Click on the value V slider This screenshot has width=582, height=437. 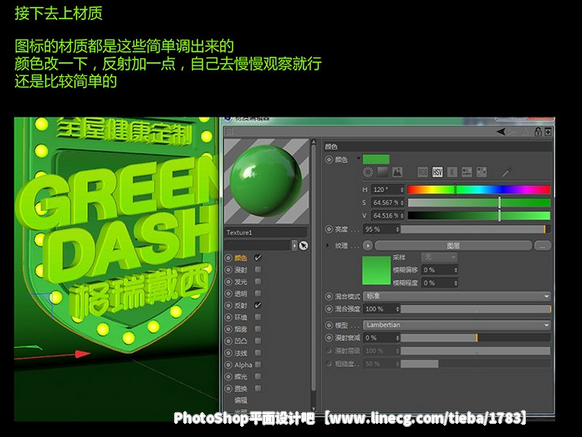click(x=479, y=216)
